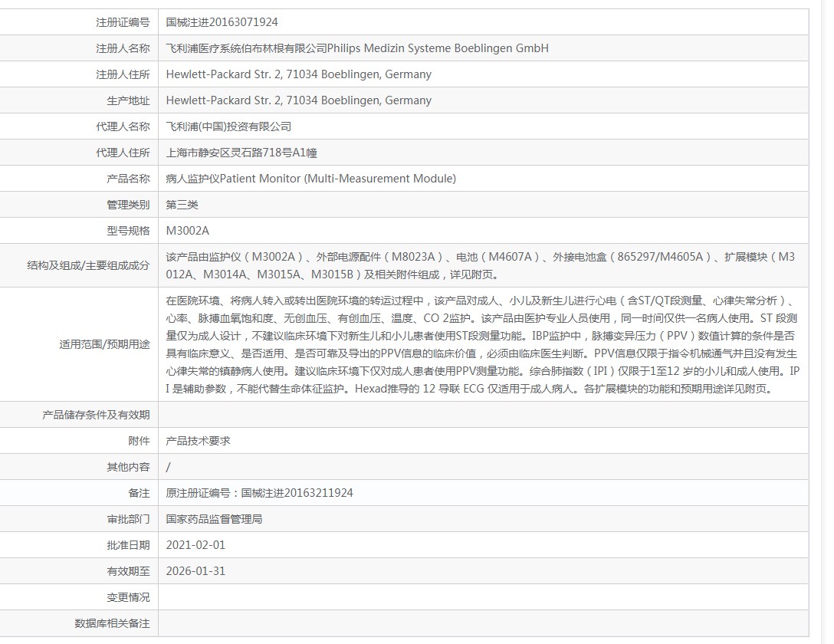
Task: Click the 批准日期 label
Action: 128,545
